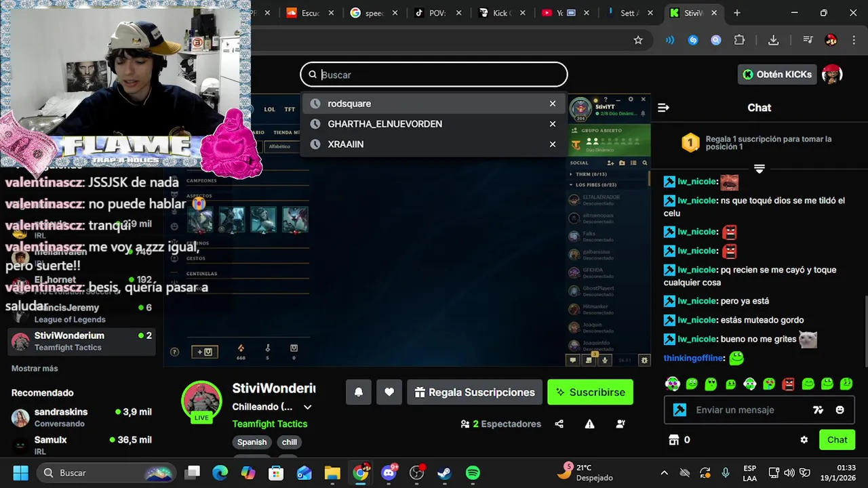Bookmark this page with the star icon
Screen dimensions: 868x488
click(638, 40)
